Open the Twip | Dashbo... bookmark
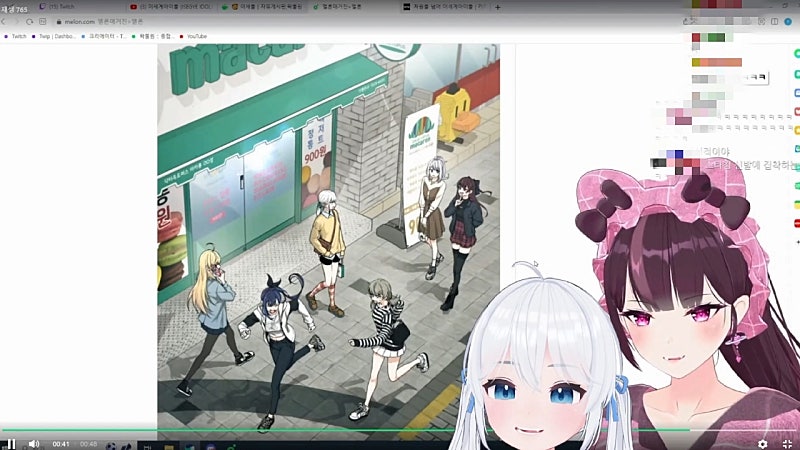This screenshot has width=800, height=450. point(54,36)
